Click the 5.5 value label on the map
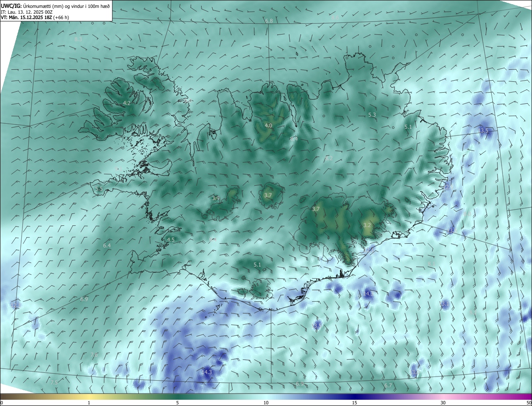532x406 pixels. tap(99, 189)
